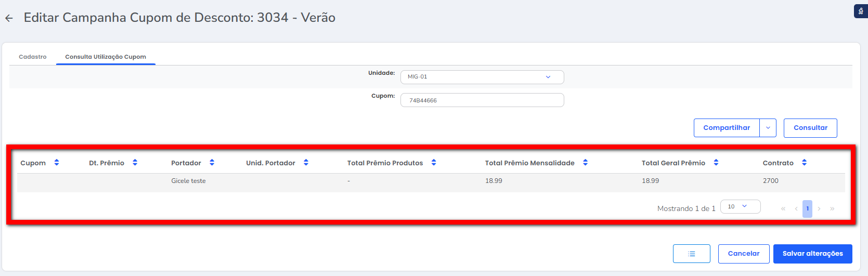The width and height of the screenshot is (868, 276).
Task: Open the rows-per-page dropdown showing 10
Action: tap(740, 207)
